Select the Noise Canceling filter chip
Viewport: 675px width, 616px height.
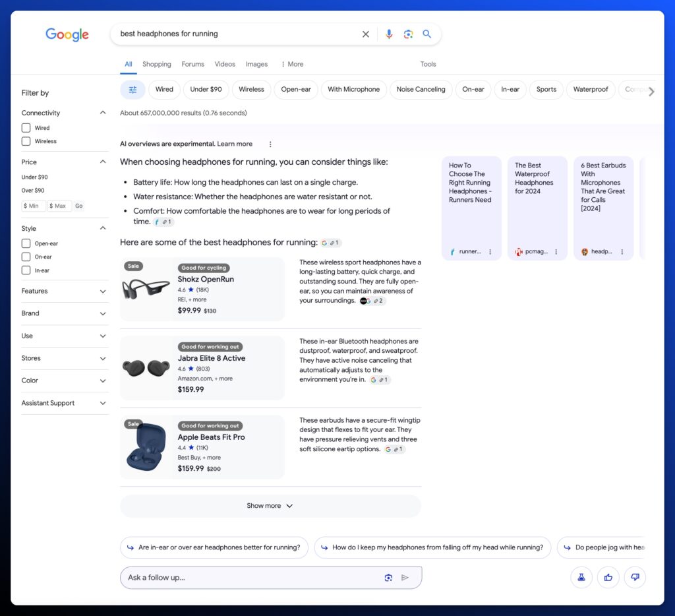point(421,90)
